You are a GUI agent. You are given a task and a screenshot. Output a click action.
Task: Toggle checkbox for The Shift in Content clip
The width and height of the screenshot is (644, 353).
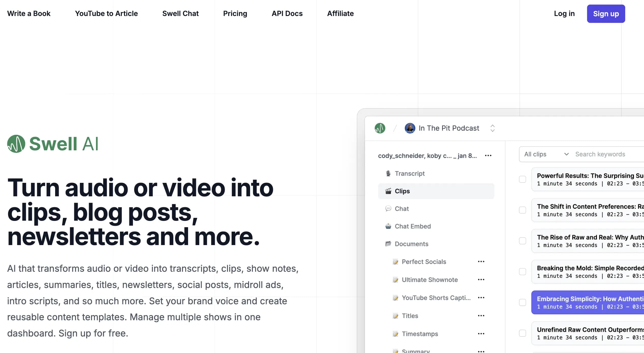522,210
